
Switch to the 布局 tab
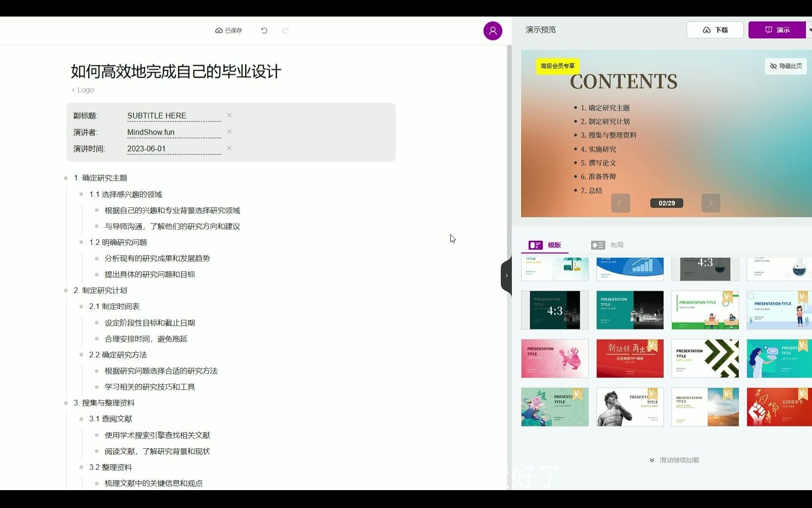607,245
